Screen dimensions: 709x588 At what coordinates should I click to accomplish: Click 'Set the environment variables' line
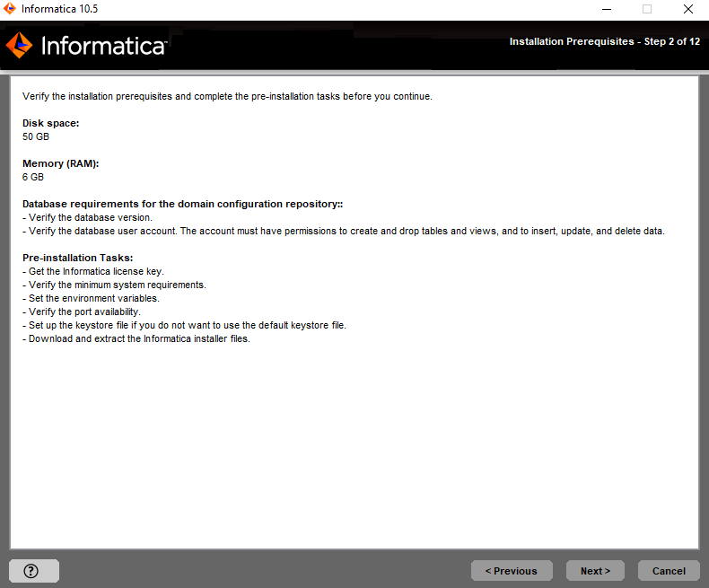click(x=91, y=299)
